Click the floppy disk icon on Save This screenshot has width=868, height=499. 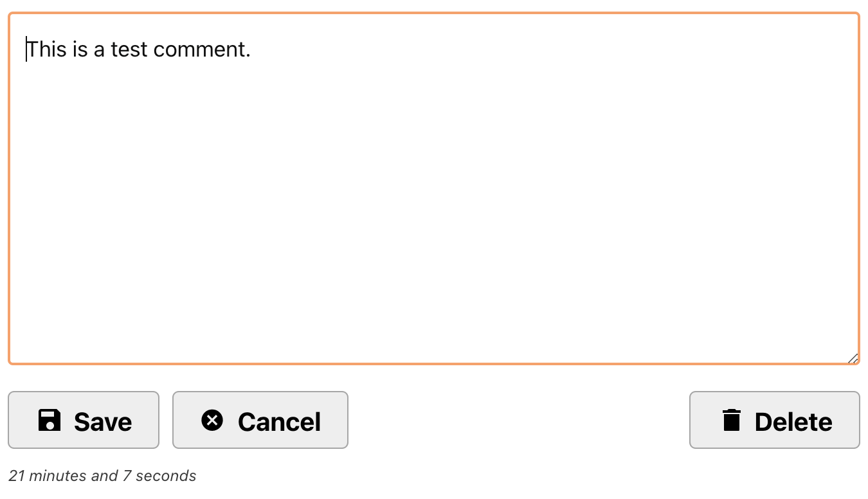pos(50,421)
